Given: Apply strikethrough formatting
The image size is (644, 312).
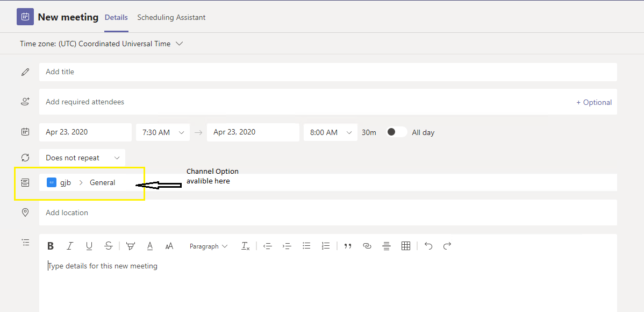Looking at the screenshot, I should coord(109,246).
